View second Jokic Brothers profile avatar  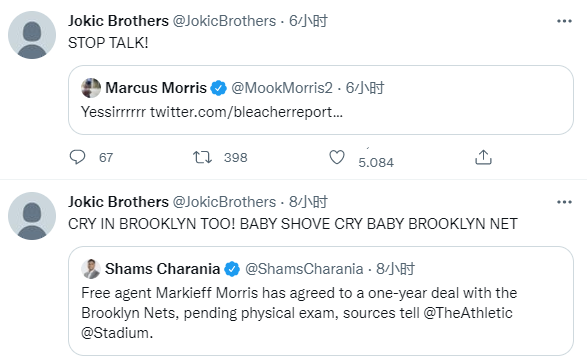[32, 216]
